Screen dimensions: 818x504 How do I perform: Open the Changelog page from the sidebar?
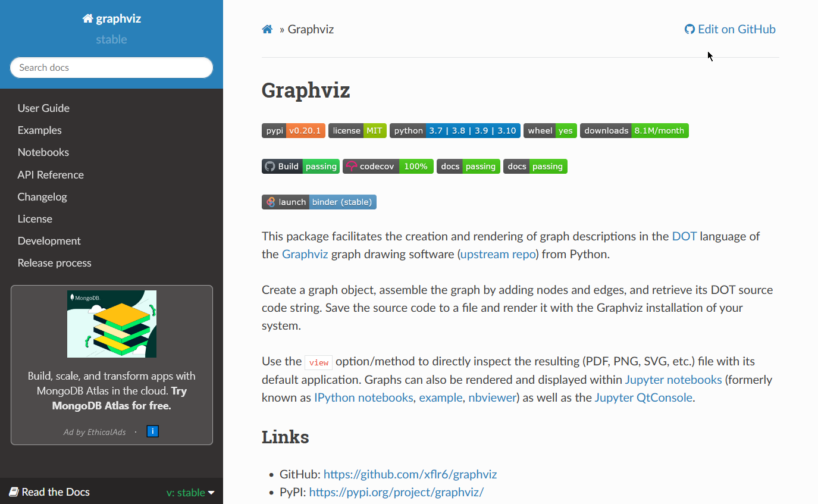click(42, 196)
